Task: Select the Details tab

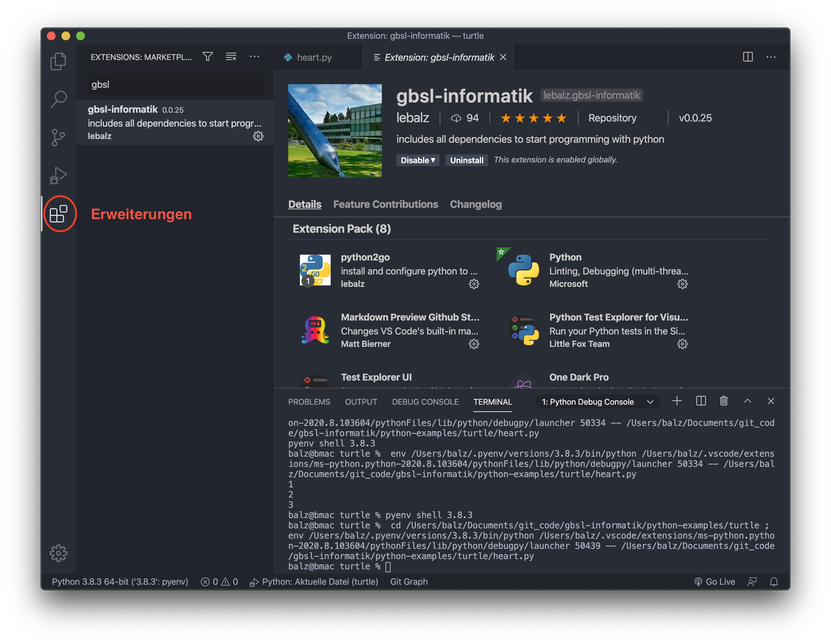Action: 304,205
